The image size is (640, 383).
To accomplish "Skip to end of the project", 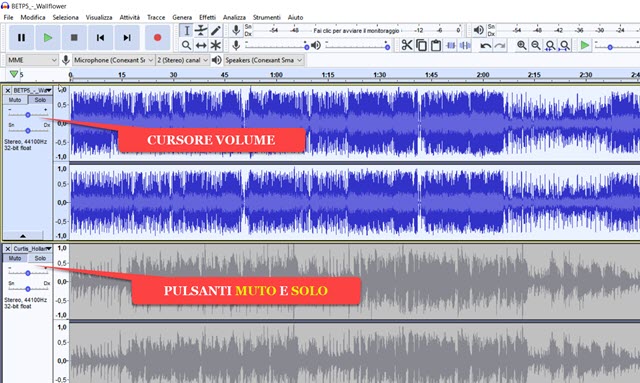I will pyautogui.click(x=127, y=38).
